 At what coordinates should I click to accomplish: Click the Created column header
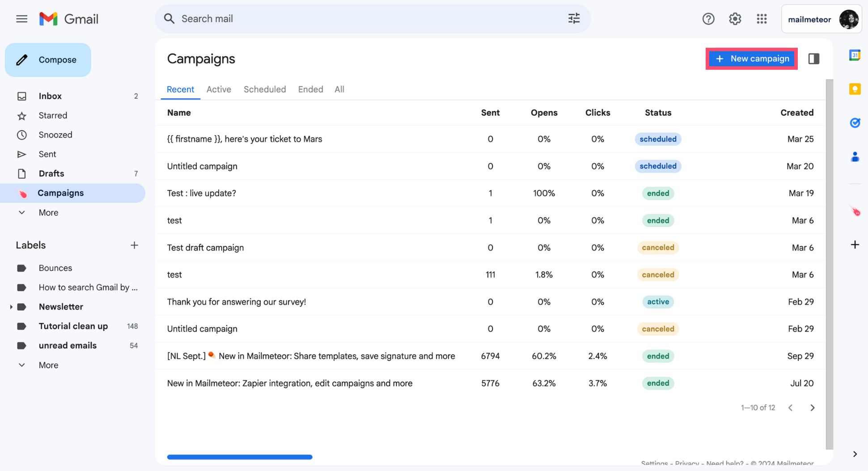click(797, 113)
